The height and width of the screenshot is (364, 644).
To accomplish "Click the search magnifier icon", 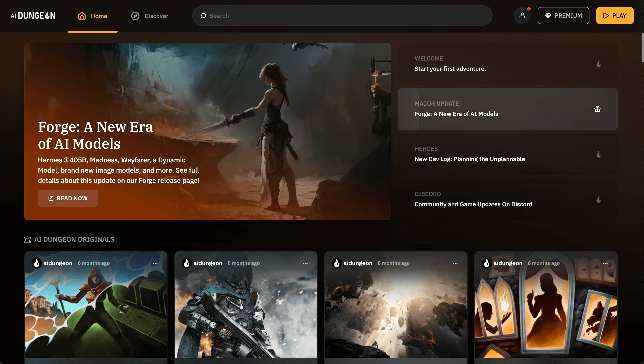I will point(203,16).
